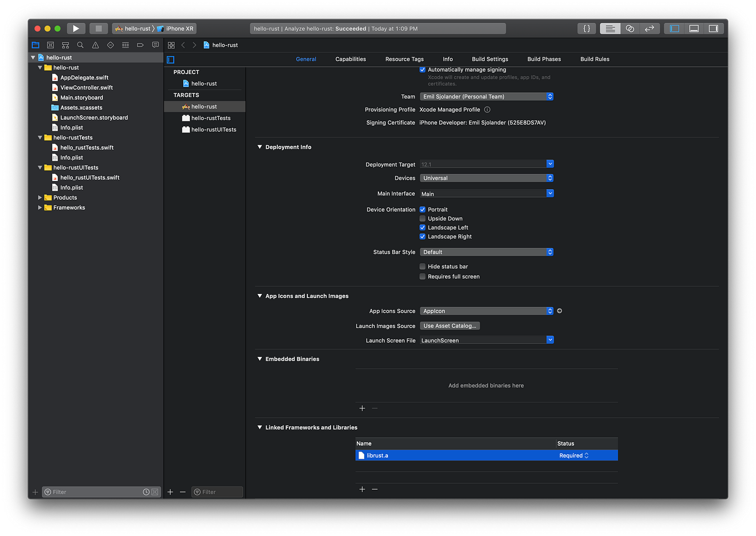Add a linked framework with plus button
The width and height of the screenshot is (756, 536).
coord(362,489)
